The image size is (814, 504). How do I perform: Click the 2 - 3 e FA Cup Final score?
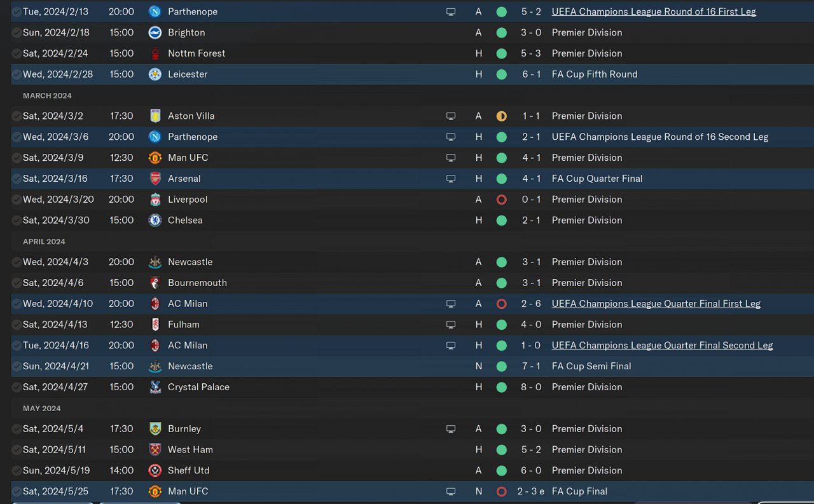click(x=533, y=491)
